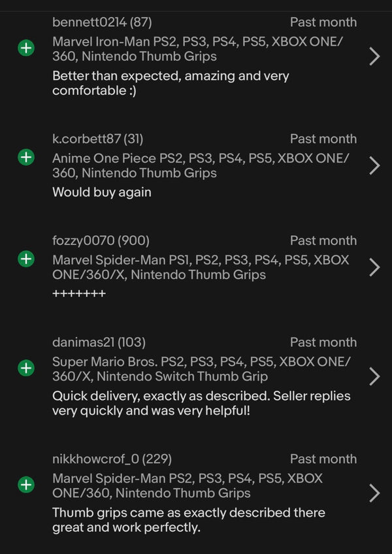Open Anime One Piece Thumb Grips listing
This screenshot has height=554, width=392.
[201, 165]
